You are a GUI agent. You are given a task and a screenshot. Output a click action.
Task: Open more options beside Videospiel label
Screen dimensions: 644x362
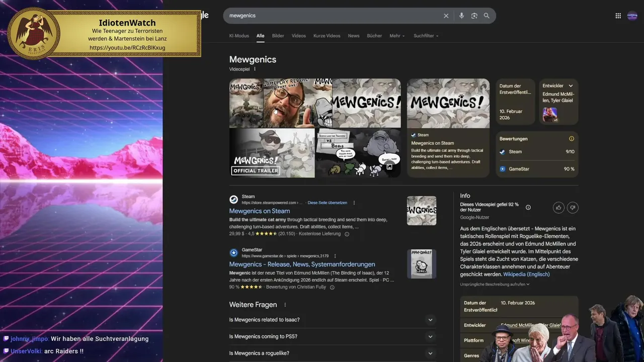255,69
